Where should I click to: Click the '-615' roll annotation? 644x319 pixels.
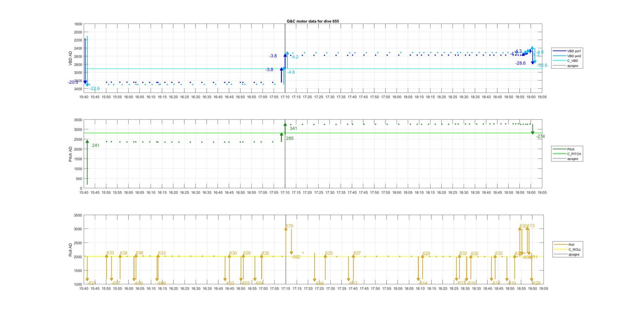tap(471, 283)
